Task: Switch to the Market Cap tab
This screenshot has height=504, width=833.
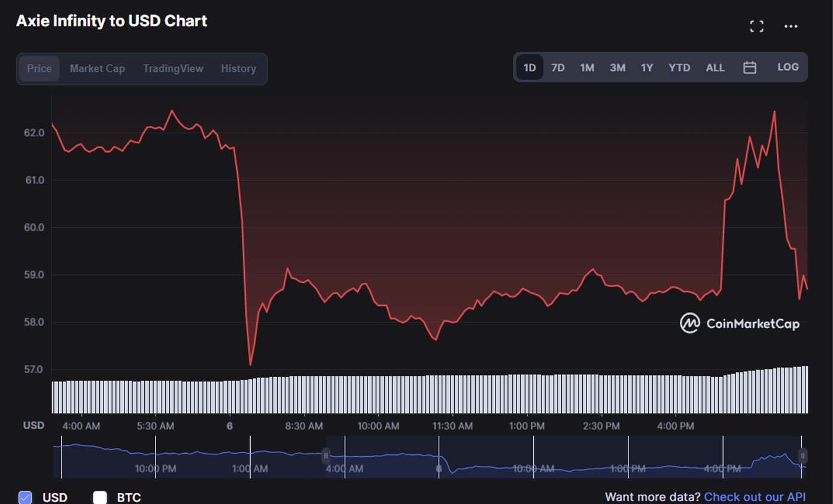Action: click(97, 69)
